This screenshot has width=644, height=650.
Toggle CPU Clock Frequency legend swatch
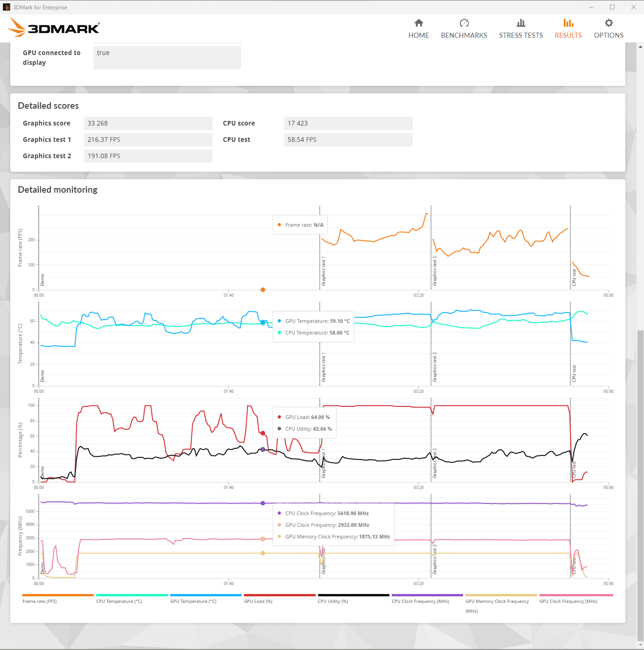pos(427,595)
